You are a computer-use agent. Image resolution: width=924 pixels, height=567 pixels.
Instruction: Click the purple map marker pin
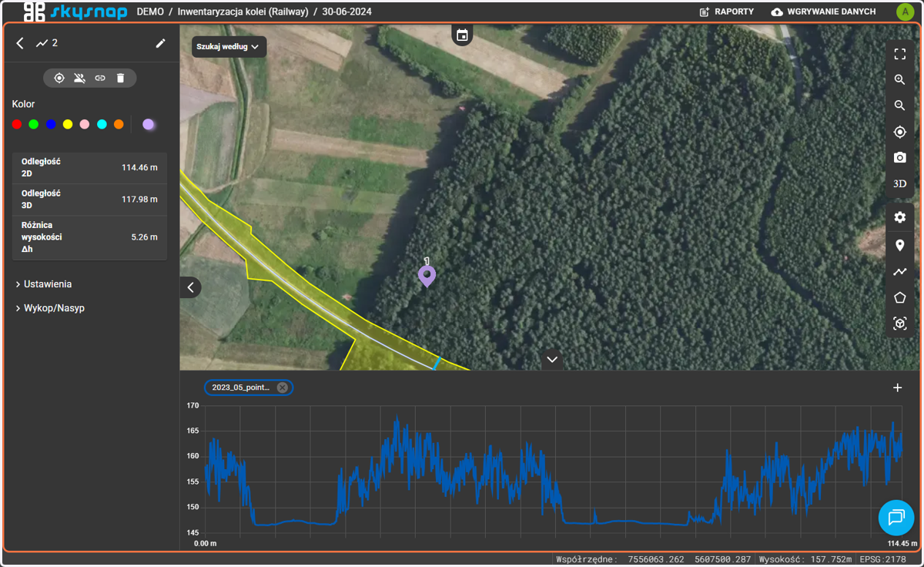coord(427,275)
